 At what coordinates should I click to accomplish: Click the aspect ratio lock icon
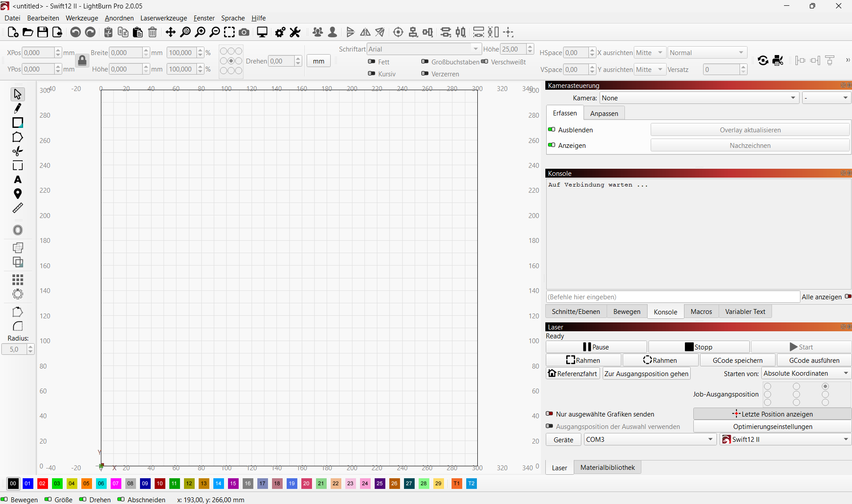pos(82,60)
